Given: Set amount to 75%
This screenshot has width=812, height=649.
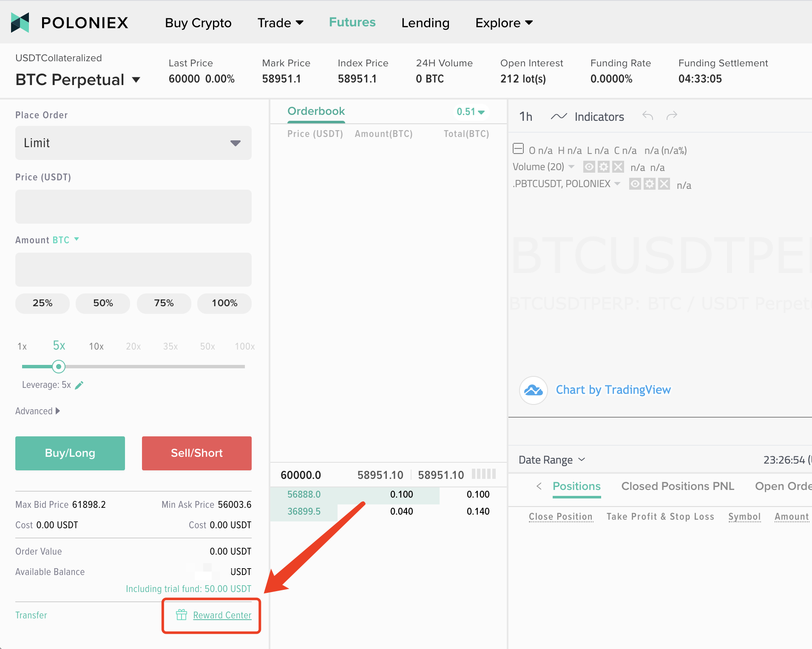Looking at the screenshot, I should tap(164, 303).
